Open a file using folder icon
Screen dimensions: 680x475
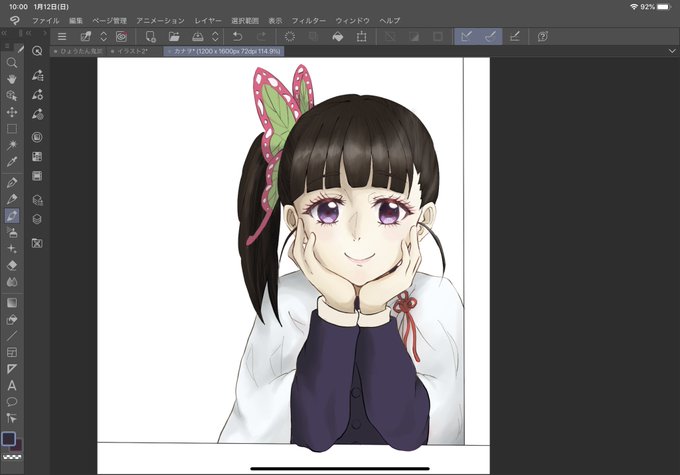pyautogui.click(x=174, y=36)
